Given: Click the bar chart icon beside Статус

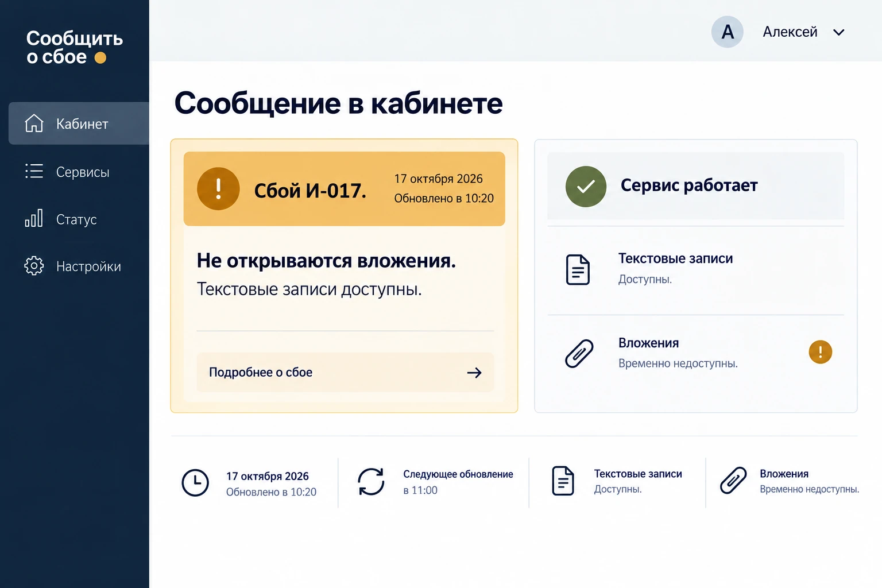Looking at the screenshot, I should pos(34,218).
